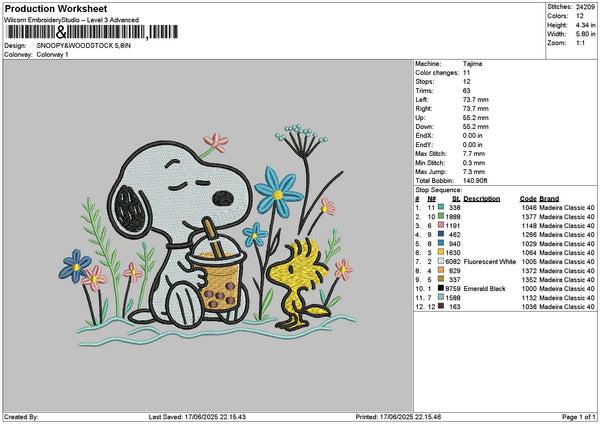Click thread code "1046" in stop 1

click(529, 207)
